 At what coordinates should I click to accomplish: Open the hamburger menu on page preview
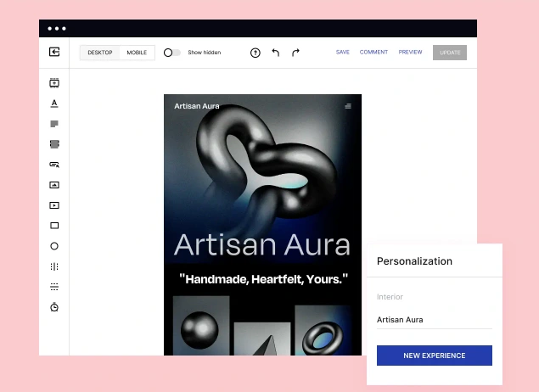348,106
